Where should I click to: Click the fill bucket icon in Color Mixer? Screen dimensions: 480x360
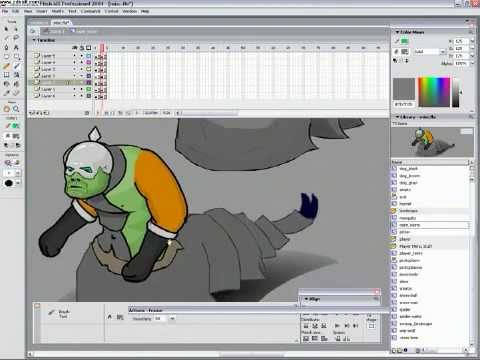pos(397,52)
